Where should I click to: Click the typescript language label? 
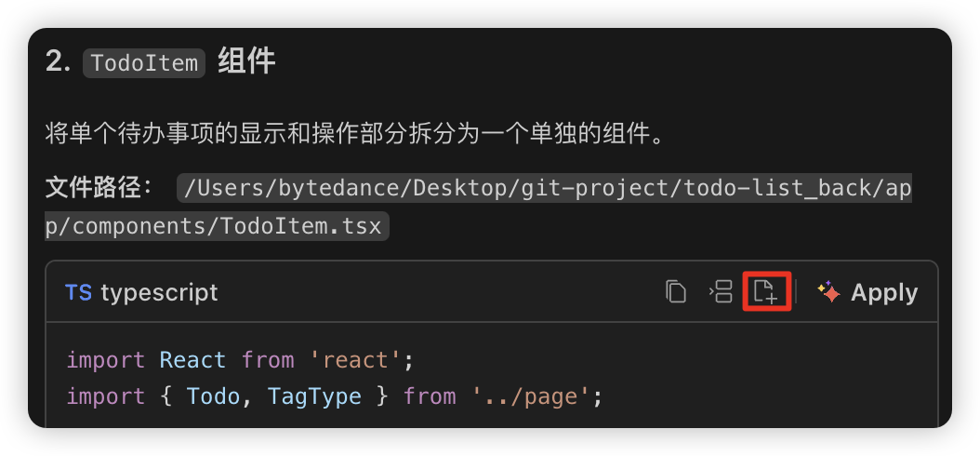click(x=159, y=292)
